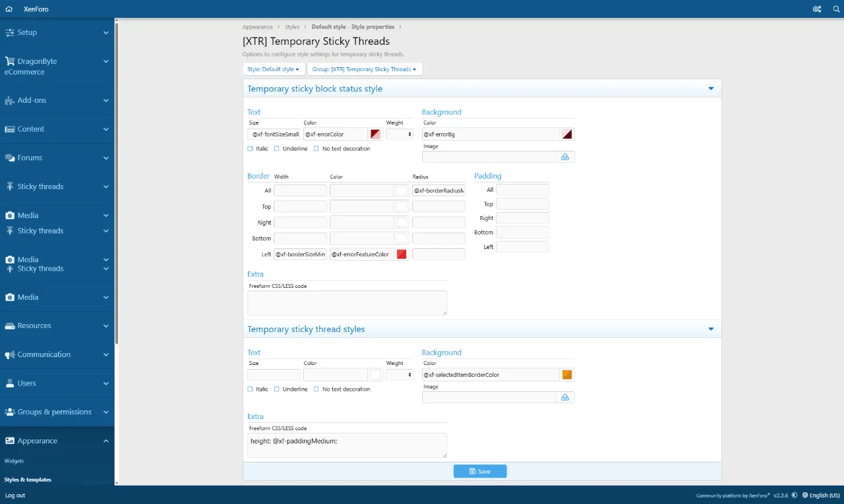This screenshot has width=844, height=504.
Task: Click the Freeform CSS field containing height: @xf-paddingMedium
Action: point(347,445)
